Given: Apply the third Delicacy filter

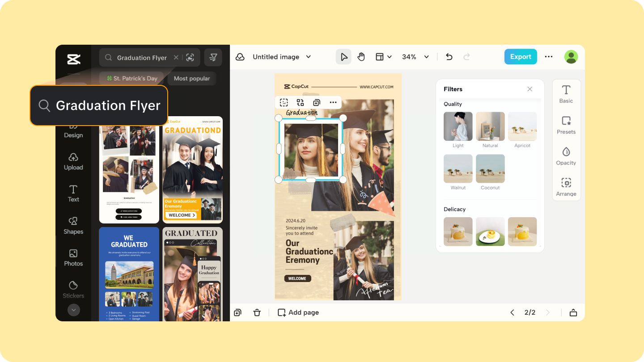Looking at the screenshot, I should click(522, 232).
